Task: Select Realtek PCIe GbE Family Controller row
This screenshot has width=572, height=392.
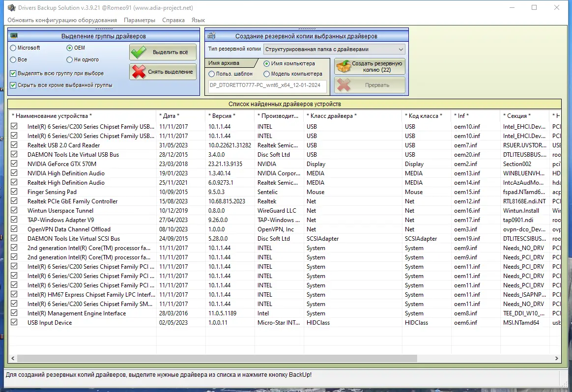Action: (285, 201)
